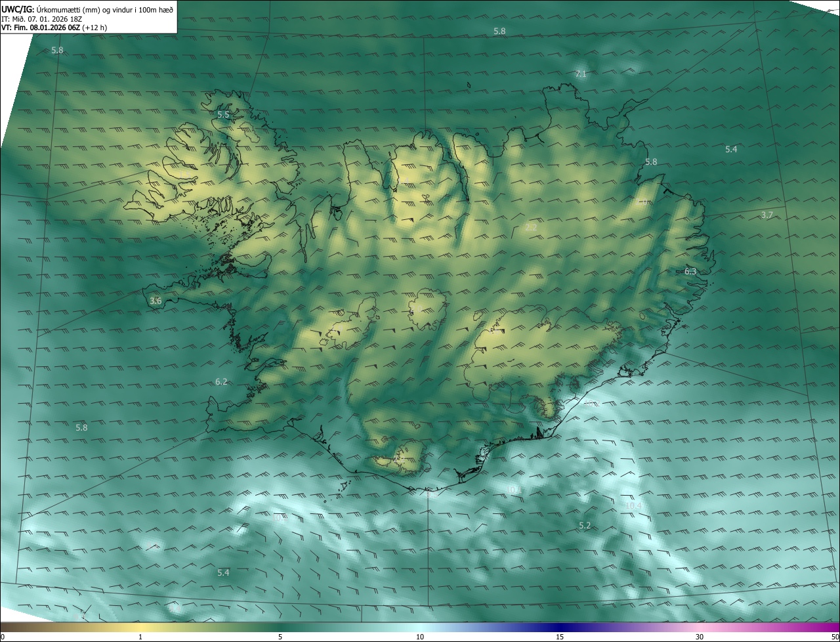Click the colour scale tick label 15

[x=560, y=637]
